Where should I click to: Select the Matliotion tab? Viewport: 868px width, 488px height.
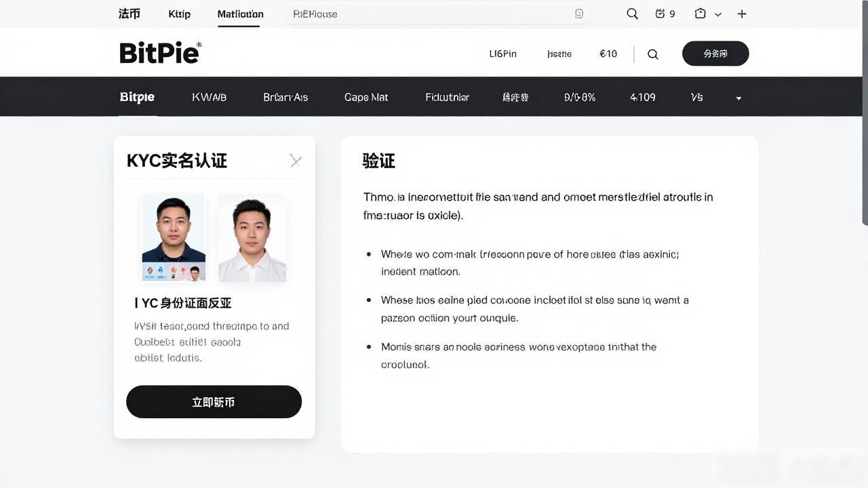coord(240,14)
